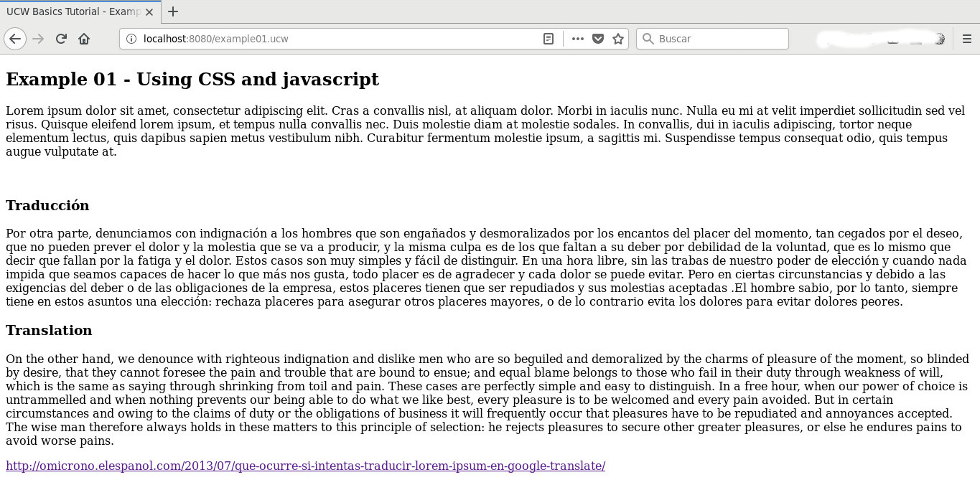Go back to the previous page

pos(15,39)
